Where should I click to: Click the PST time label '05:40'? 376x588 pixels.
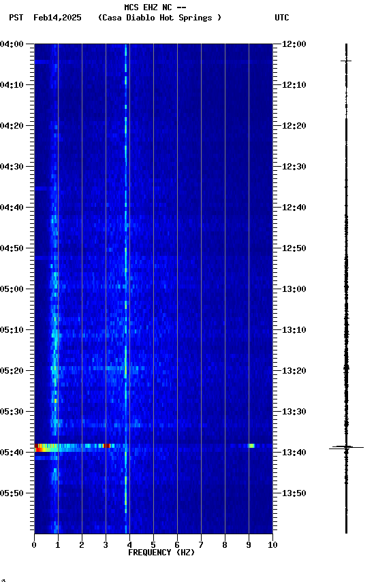click(12, 453)
